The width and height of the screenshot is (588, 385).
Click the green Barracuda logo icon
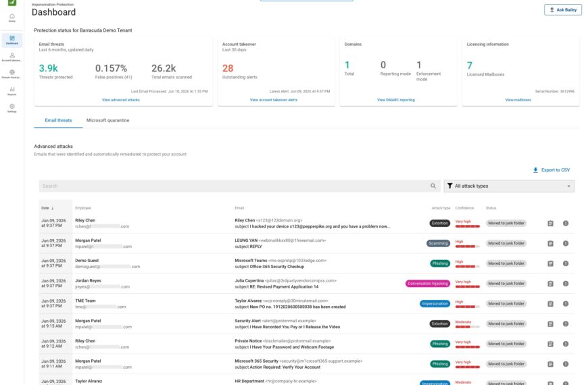click(12, 2)
